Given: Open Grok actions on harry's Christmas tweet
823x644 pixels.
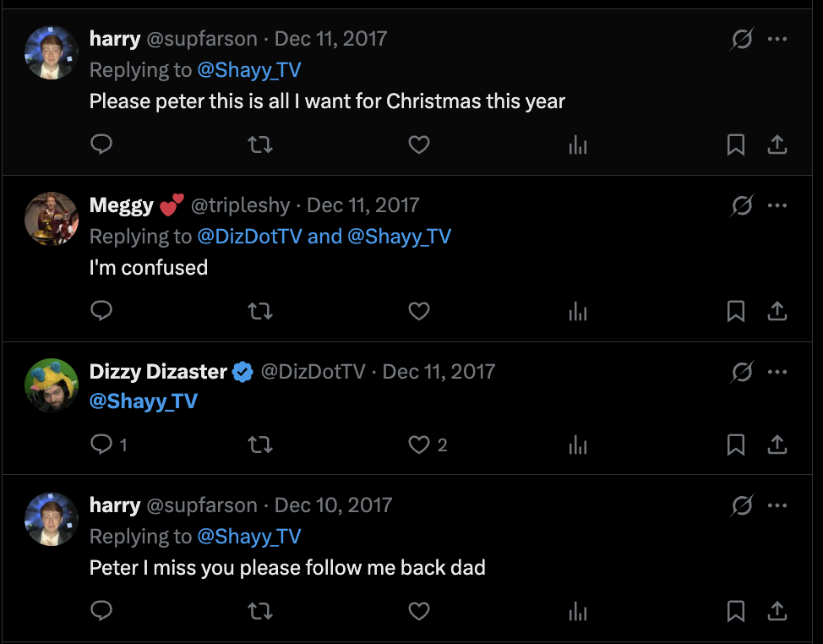Looking at the screenshot, I should (x=742, y=39).
